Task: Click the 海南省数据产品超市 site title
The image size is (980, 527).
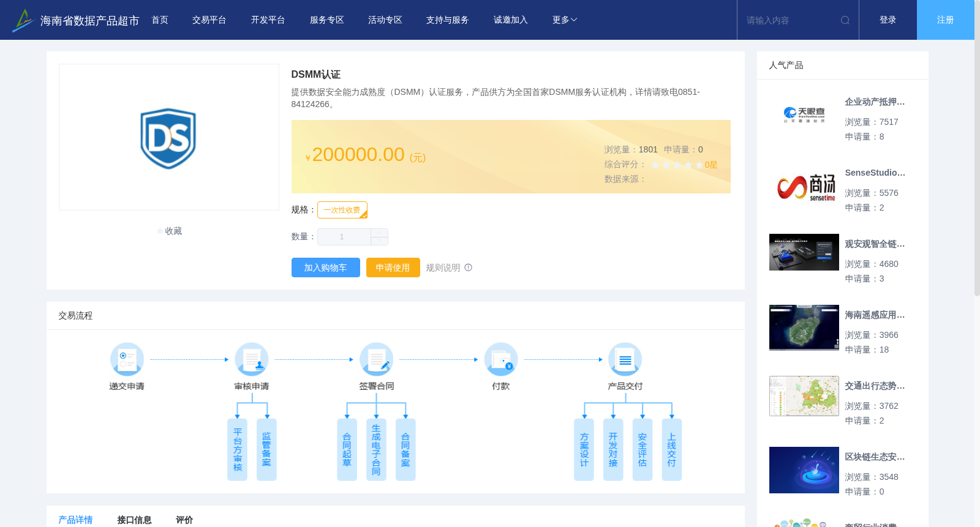Action: pyautogui.click(x=89, y=21)
